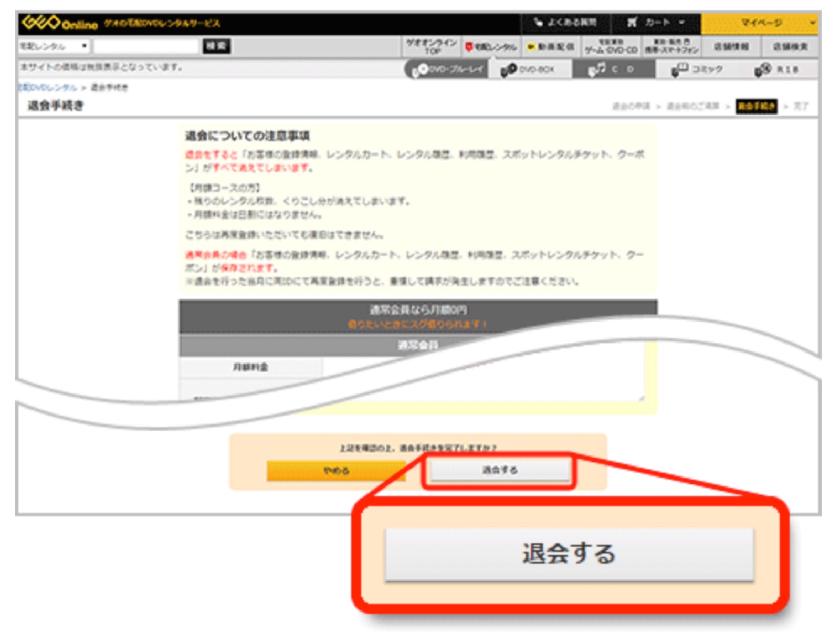Click the 退会についての注意事項 heading
This screenshot has height=632, width=840.
(247, 136)
